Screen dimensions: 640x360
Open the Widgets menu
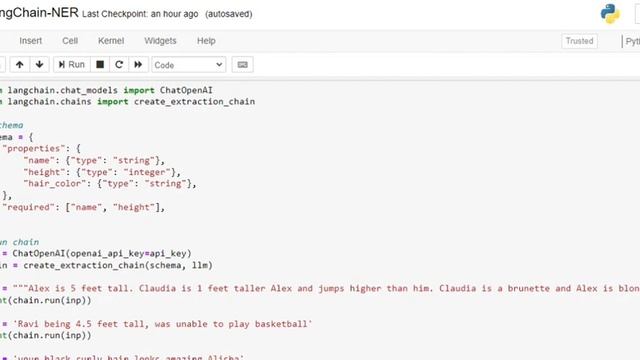(160, 41)
